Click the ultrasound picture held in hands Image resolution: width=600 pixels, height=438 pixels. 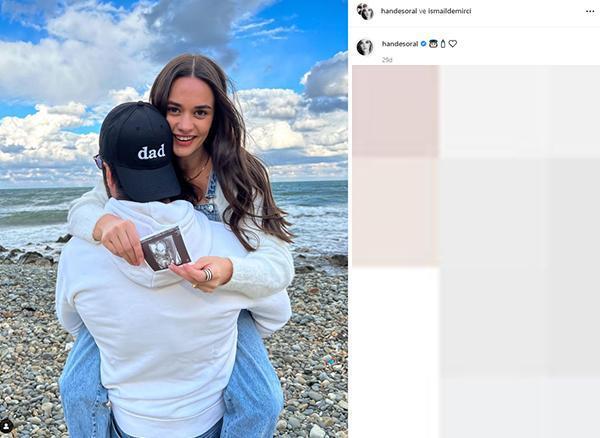[166, 248]
